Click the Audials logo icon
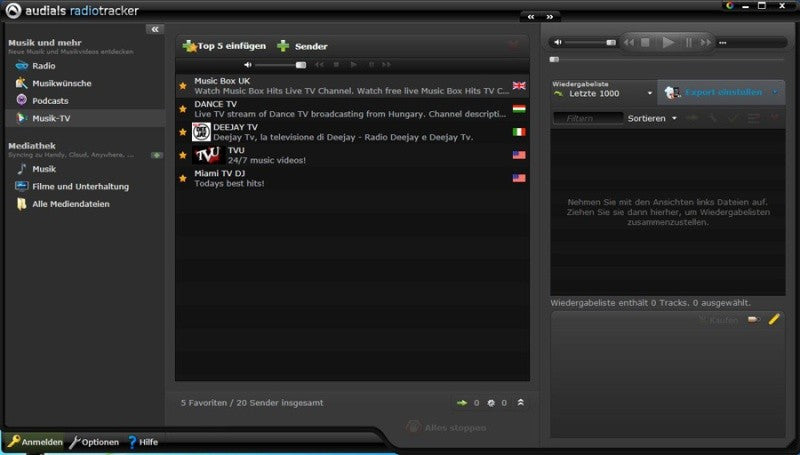The height and width of the screenshot is (455, 800). (13, 11)
